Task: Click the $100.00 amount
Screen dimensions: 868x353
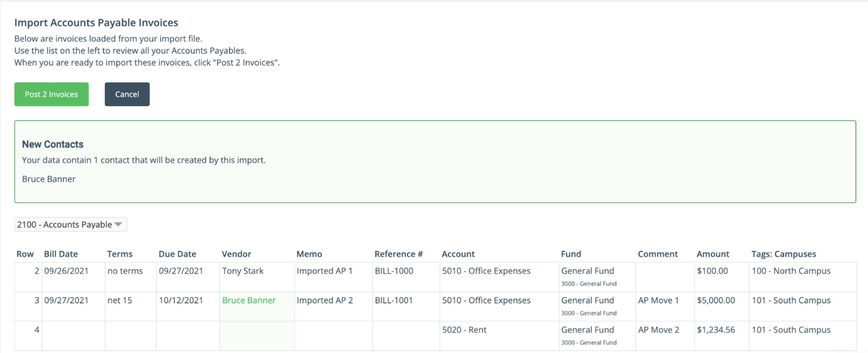Action: coord(712,271)
